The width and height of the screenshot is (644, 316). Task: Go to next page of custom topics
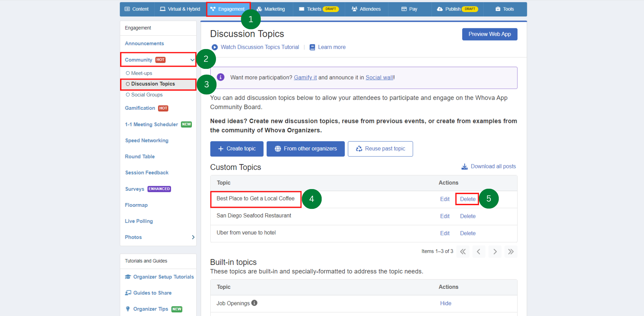point(495,252)
